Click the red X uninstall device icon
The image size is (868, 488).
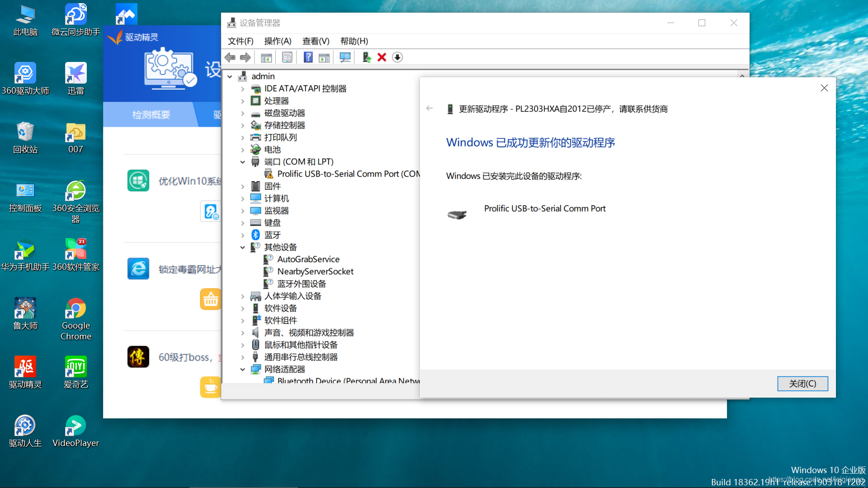point(382,57)
